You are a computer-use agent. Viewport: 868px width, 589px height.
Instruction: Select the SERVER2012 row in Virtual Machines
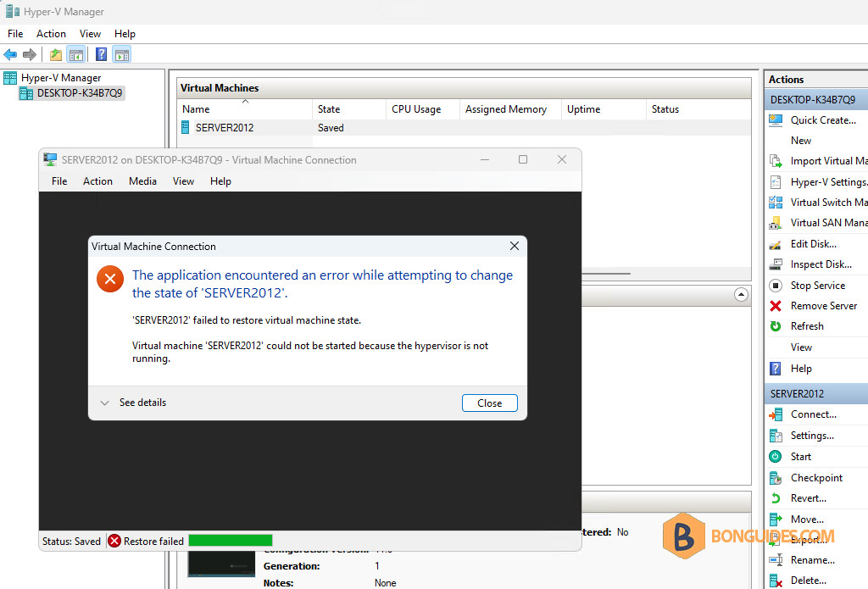point(464,128)
